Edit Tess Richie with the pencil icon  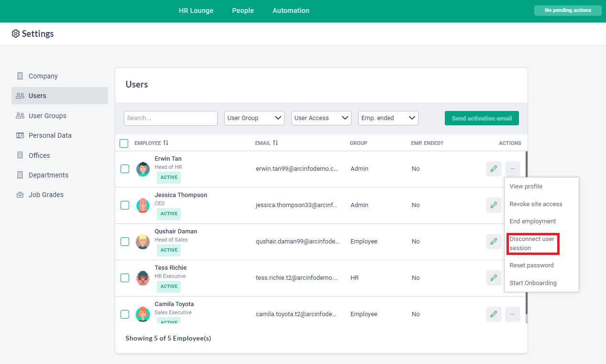click(x=494, y=278)
